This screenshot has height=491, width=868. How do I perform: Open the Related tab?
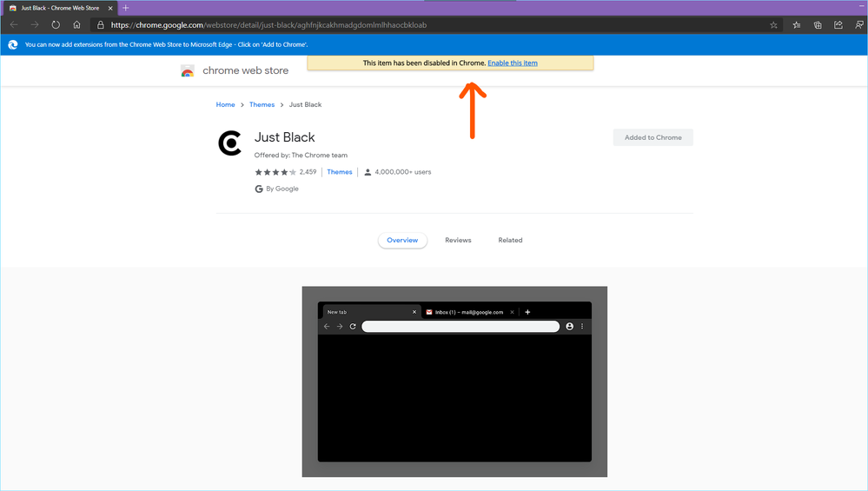(510, 240)
